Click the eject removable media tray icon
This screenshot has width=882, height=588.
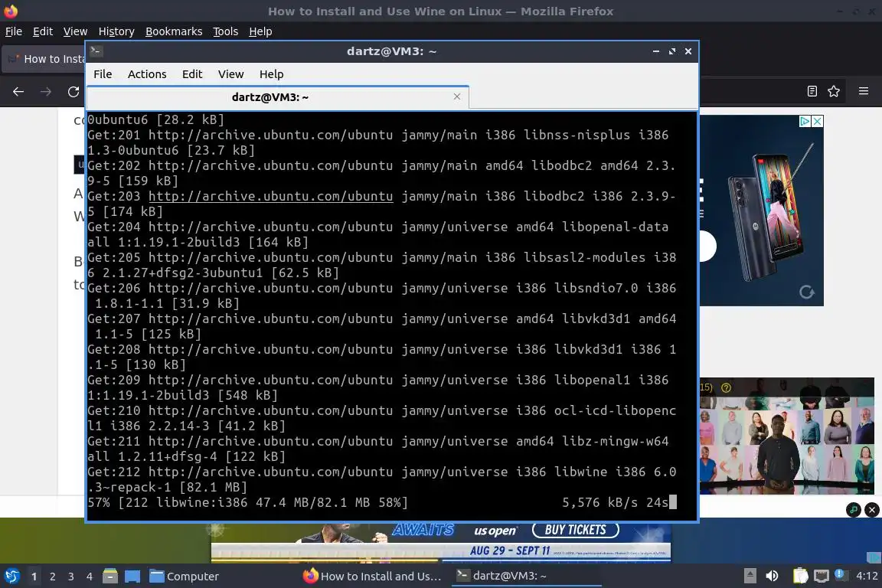click(x=750, y=576)
